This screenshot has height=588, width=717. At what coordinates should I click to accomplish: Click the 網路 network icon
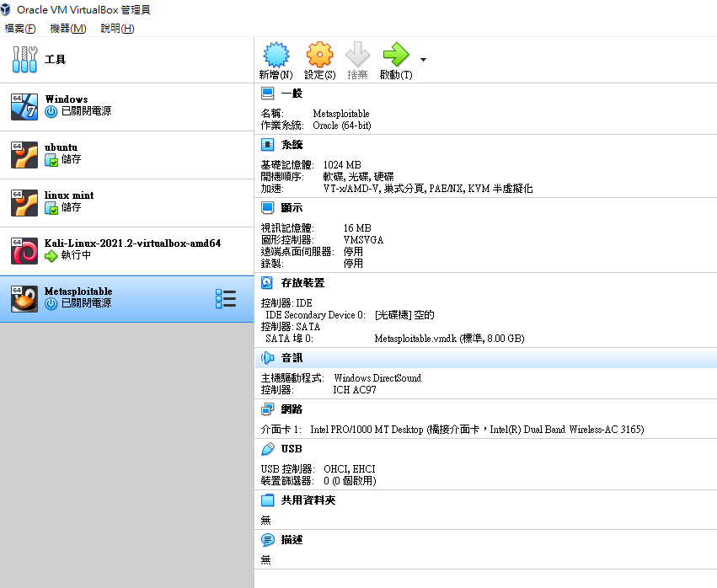tap(267, 409)
